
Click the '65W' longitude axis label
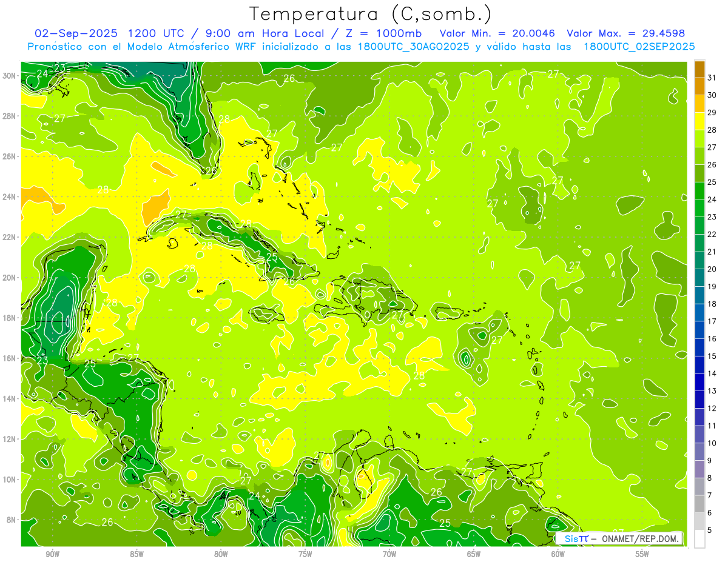click(474, 554)
